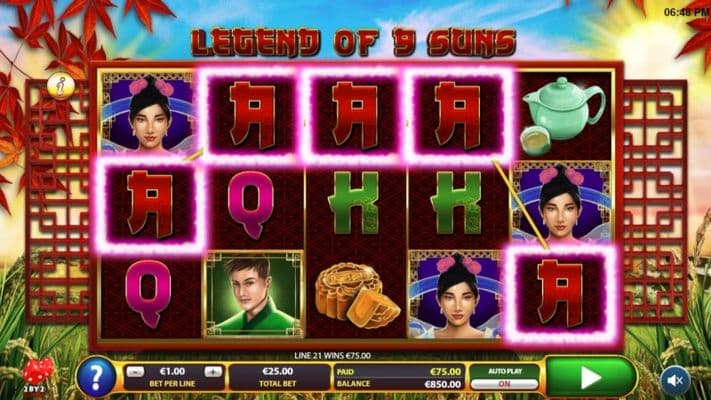Viewport: 711px width, 400px height.
Task: Toggle Auto Play ON switch
Action: coord(505,384)
